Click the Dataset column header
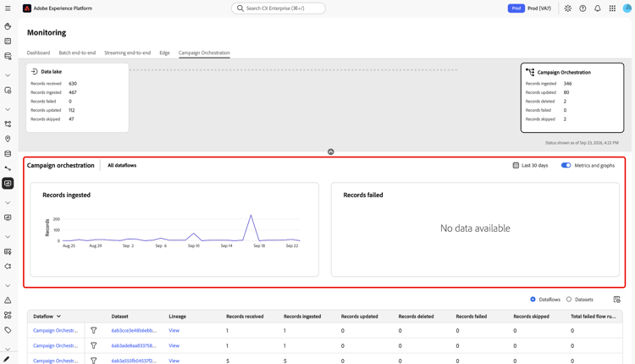This screenshot has width=635, height=364. click(120, 317)
